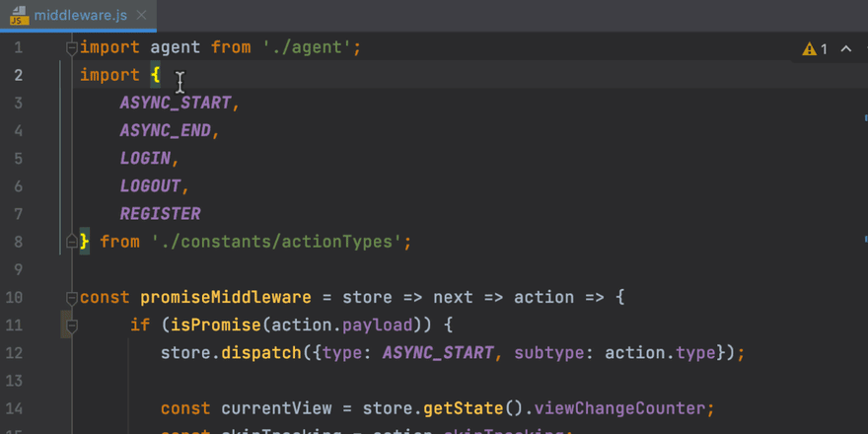Click the currentView variable name
This screenshot has height=434, width=868.
point(276,408)
